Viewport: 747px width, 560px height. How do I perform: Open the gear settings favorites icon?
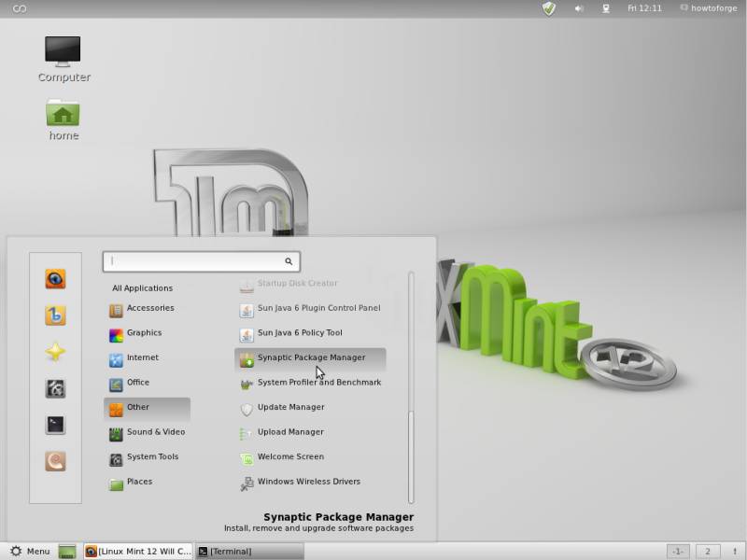point(55,388)
